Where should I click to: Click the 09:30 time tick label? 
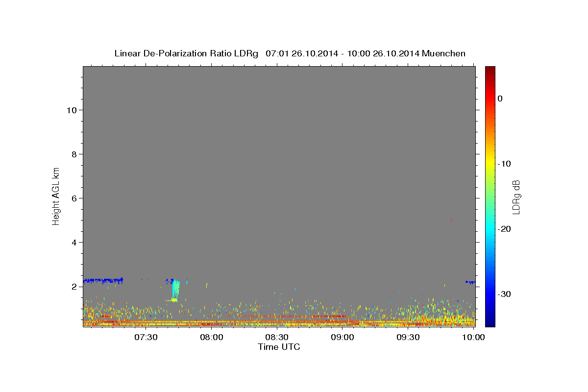[x=408, y=337]
